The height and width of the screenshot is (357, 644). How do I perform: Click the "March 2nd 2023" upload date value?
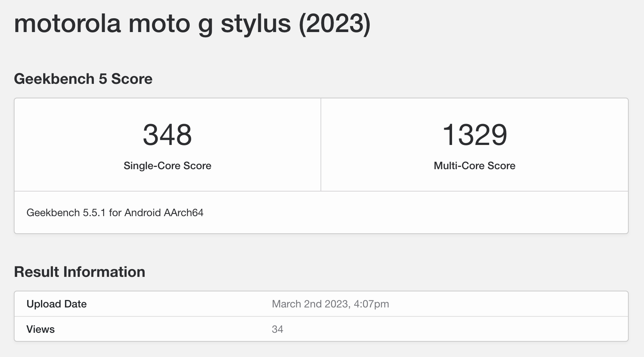tap(310, 304)
